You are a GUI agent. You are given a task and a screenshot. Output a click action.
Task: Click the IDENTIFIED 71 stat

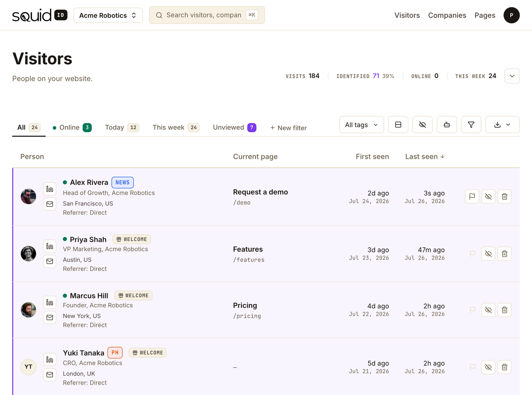365,76
